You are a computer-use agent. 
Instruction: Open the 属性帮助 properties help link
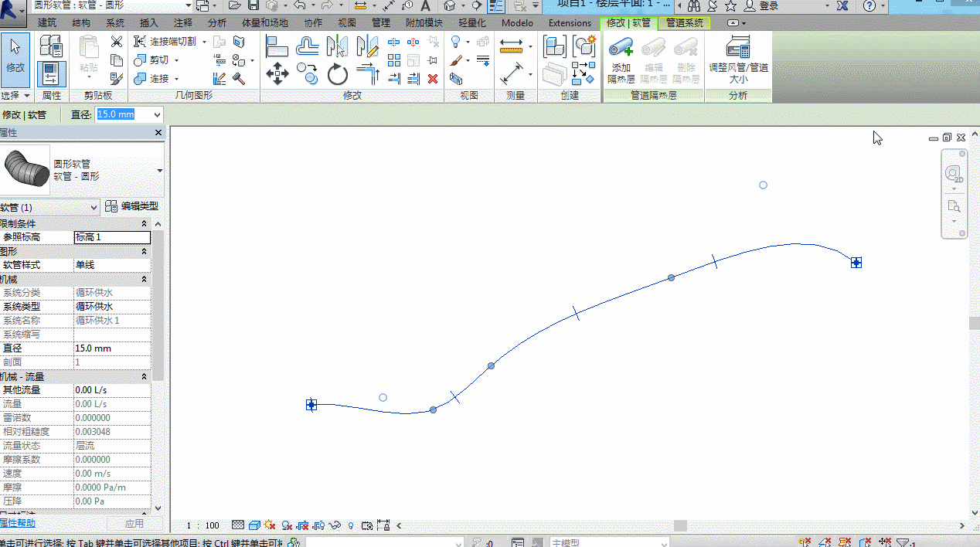pos(17,523)
